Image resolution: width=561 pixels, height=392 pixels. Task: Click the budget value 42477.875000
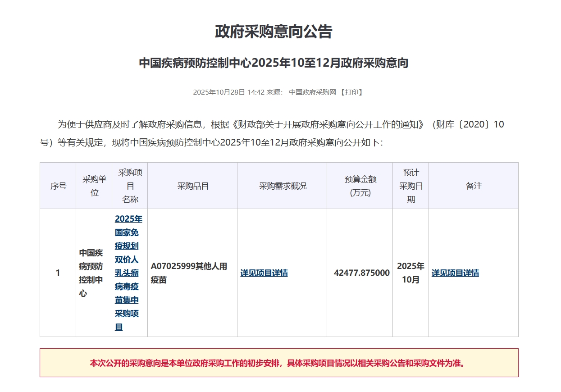pos(362,273)
